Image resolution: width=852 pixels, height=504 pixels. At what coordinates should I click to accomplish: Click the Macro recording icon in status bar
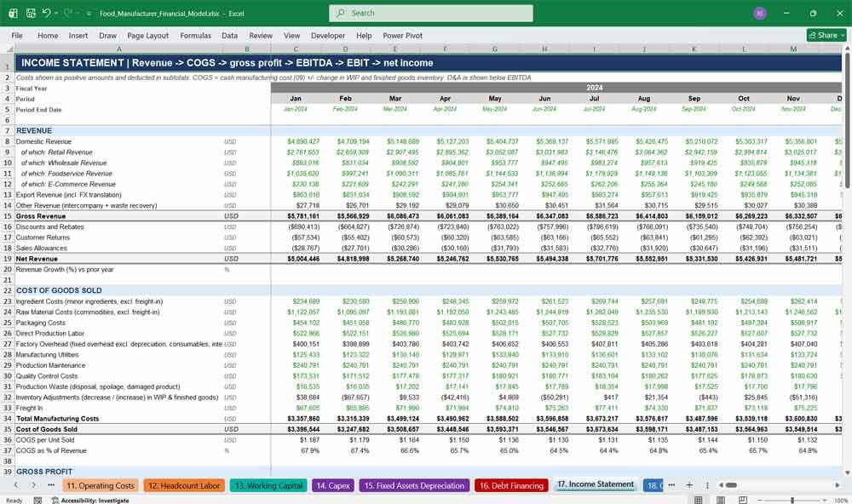pyautogui.click(x=37, y=501)
